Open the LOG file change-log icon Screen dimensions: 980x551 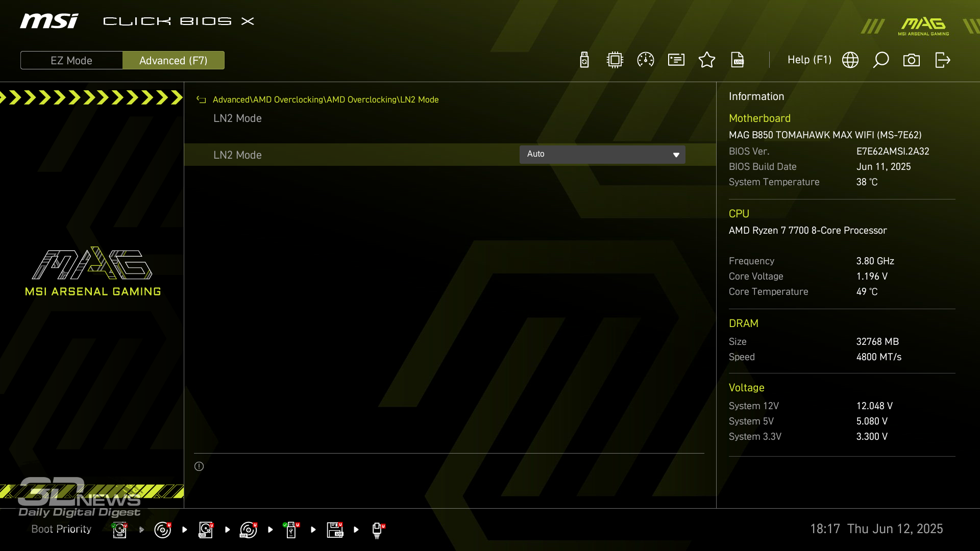pyautogui.click(x=738, y=60)
